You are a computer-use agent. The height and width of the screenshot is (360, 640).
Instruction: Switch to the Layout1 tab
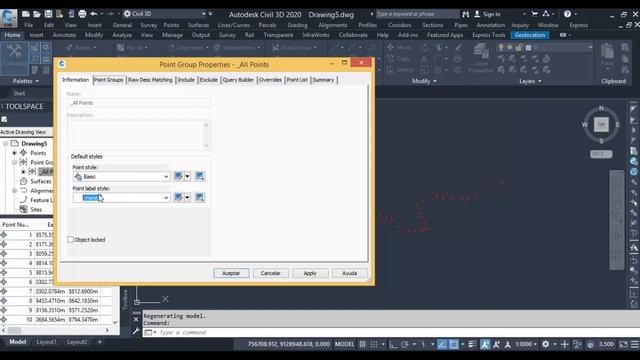[x=46, y=342]
